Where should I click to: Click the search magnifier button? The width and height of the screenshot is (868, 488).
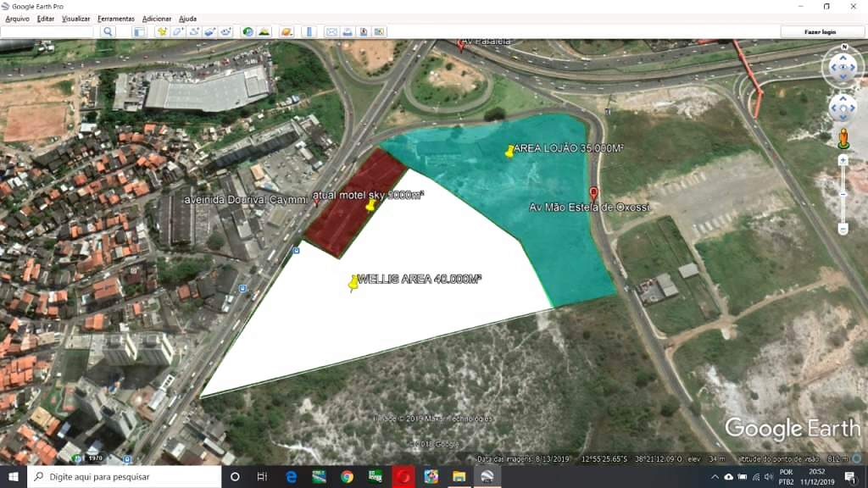pyautogui.click(x=108, y=31)
